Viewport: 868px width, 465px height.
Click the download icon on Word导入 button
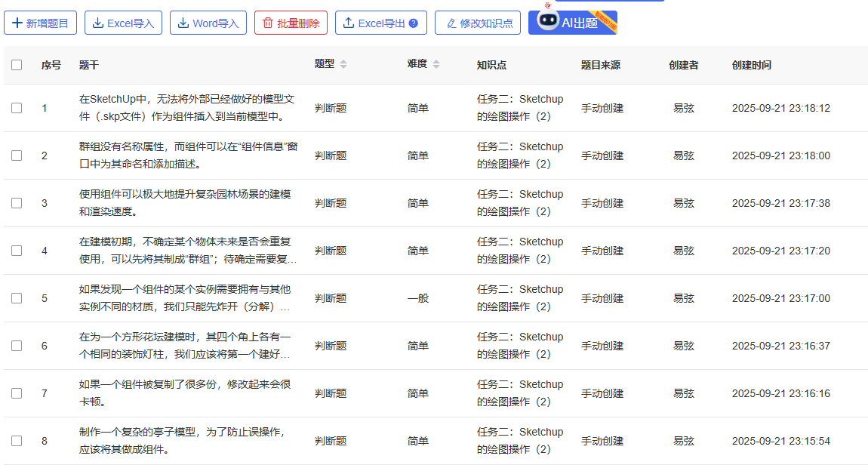pos(184,22)
